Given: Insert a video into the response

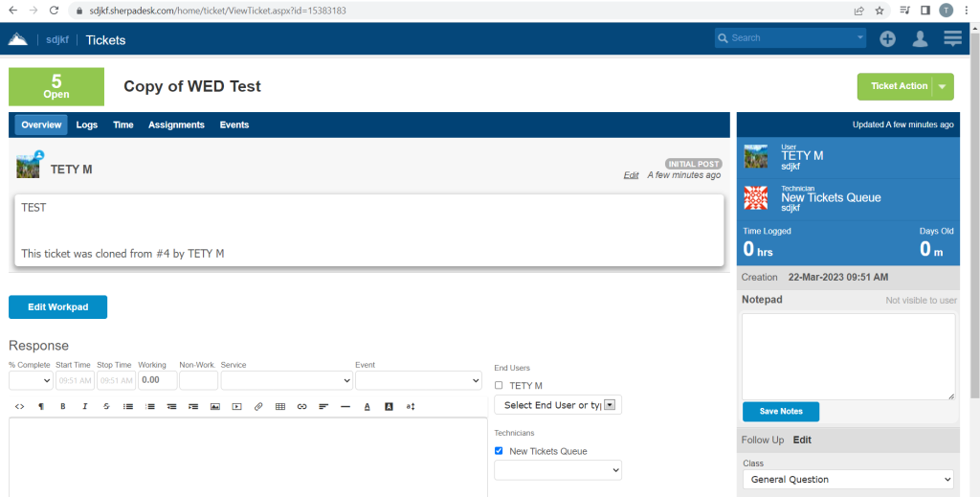Looking at the screenshot, I should 237,406.
